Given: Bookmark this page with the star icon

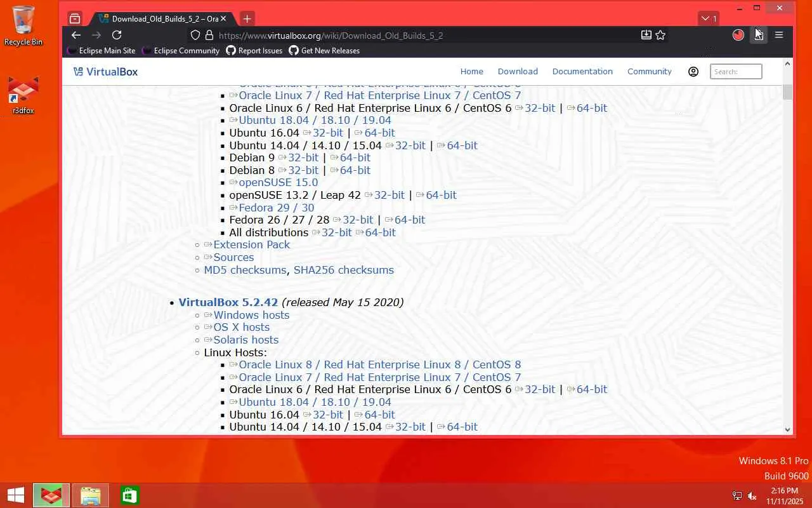Looking at the screenshot, I should [x=660, y=36].
